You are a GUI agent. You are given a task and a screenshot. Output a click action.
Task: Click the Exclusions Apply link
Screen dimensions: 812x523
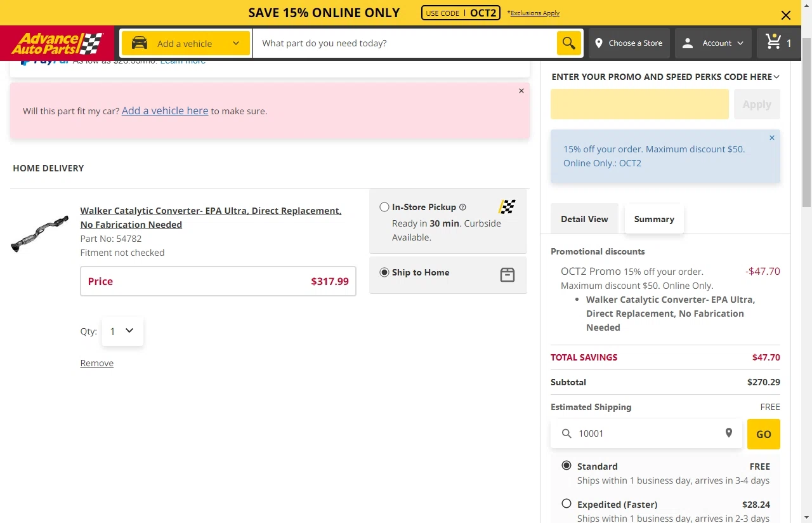pos(535,13)
